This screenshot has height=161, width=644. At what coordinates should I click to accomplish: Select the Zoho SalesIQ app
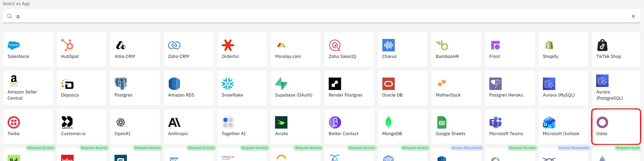point(349,49)
